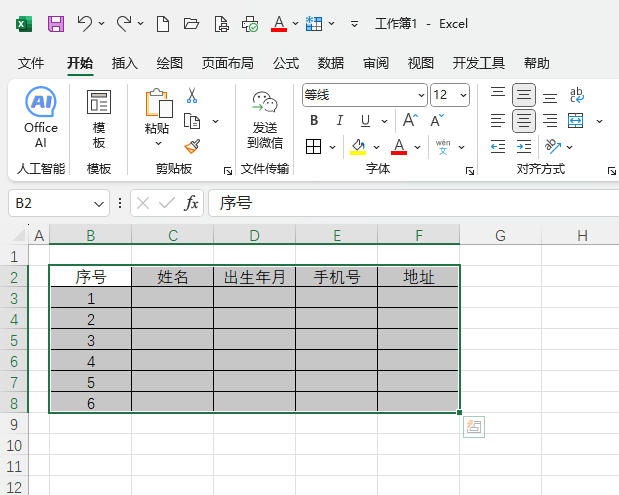Align text to the left
This screenshot has width=619, height=495.
tap(498, 121)
